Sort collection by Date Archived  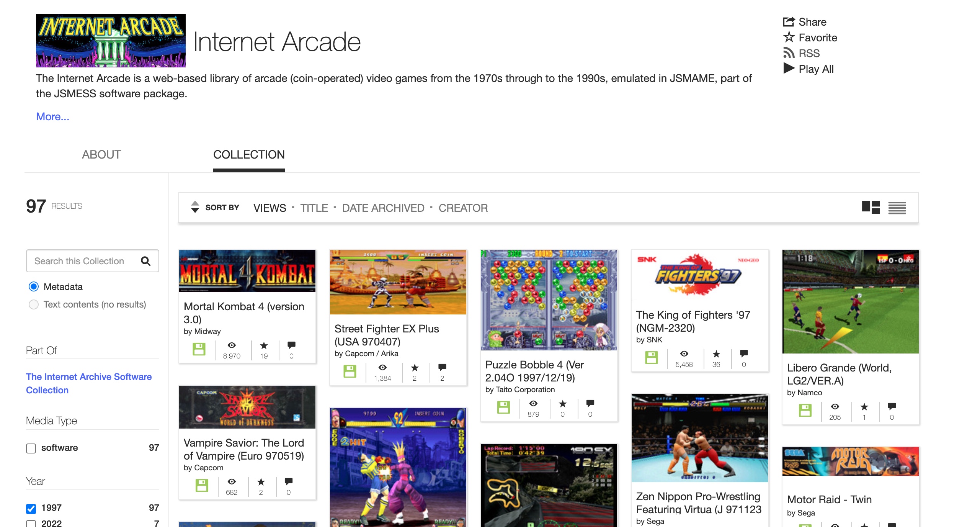coord(383,208)
